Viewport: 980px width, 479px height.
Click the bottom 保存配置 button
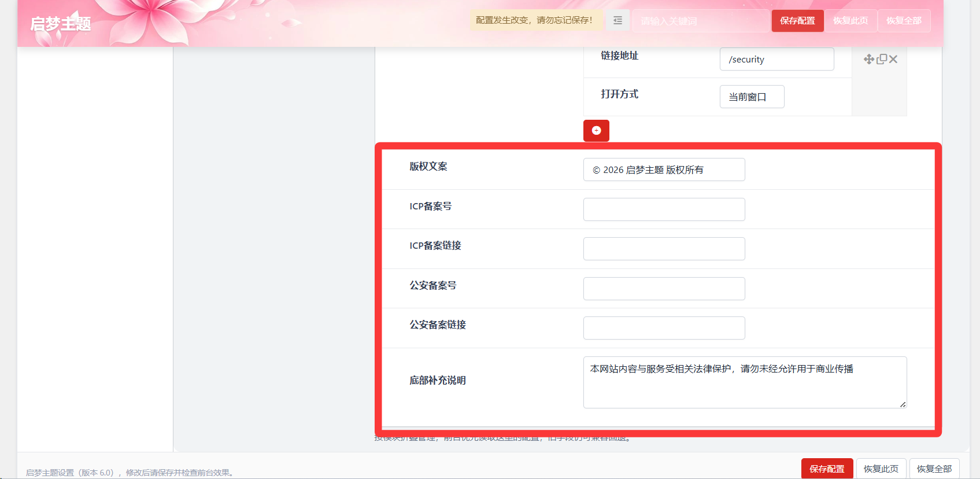point(827,469)
